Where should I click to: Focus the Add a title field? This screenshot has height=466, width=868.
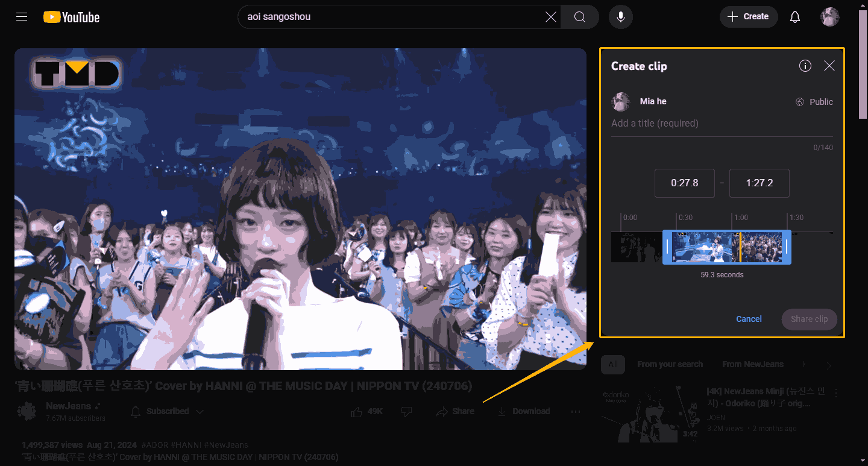click(722, 124)
